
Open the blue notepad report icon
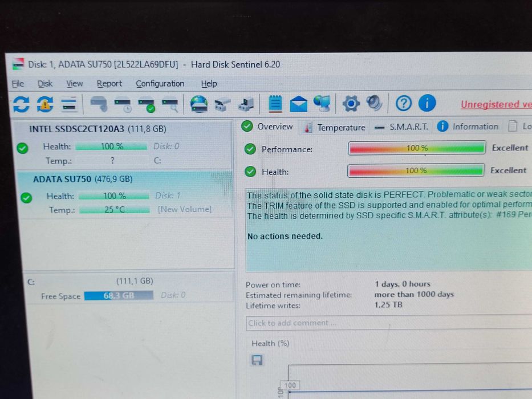275,104
